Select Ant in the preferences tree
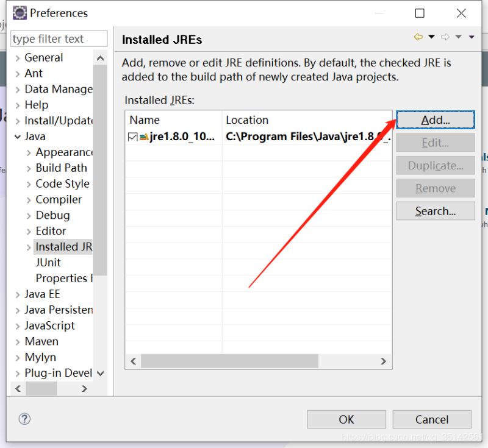This screenshot has width=488, height=448. [x=34, y=73]
